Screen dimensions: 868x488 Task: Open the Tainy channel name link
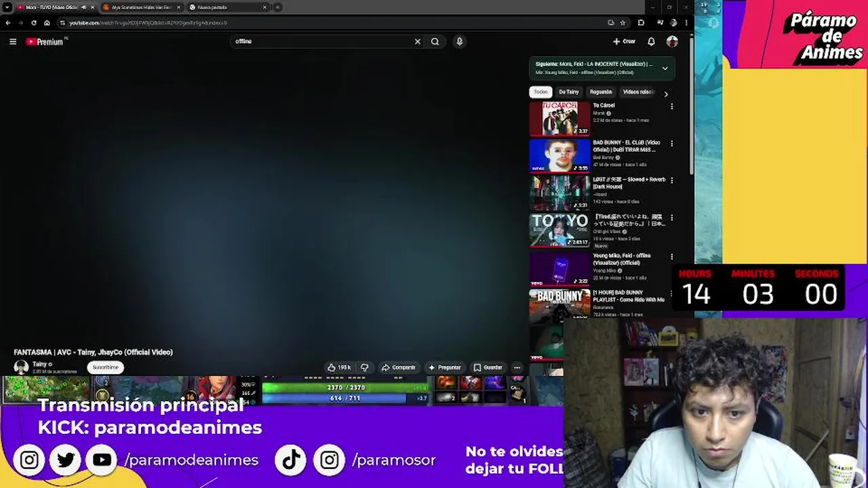(x=40, y=364)
